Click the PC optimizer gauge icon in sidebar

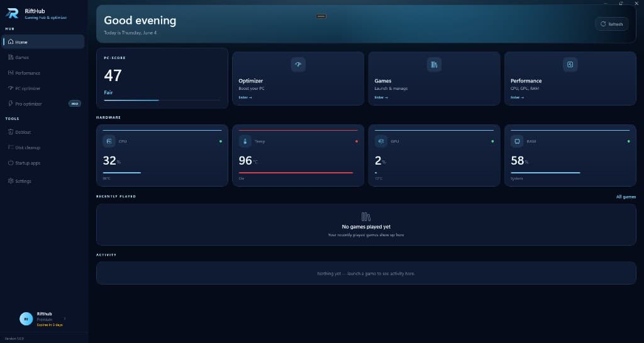[11, 88]
